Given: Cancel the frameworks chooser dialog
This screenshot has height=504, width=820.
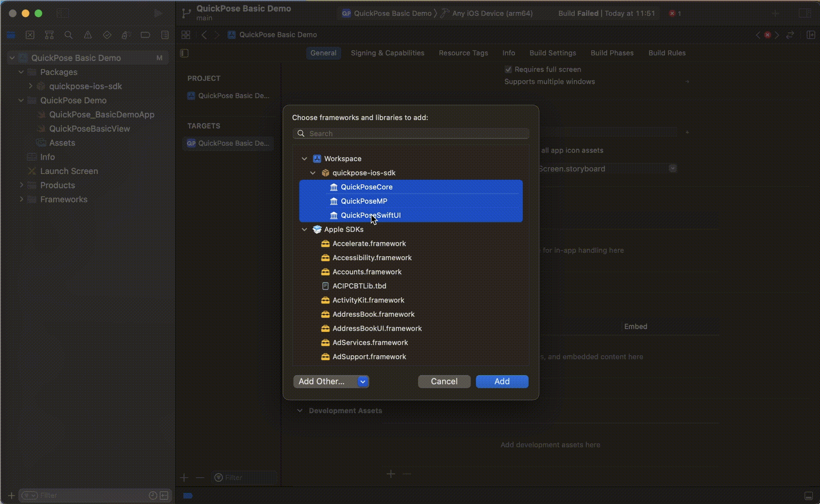Looking at the screenshot, I should pos(444,381).
